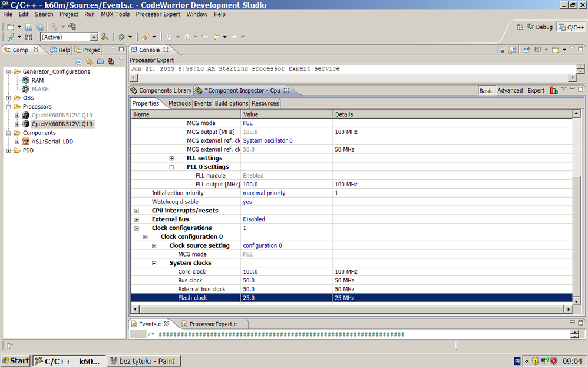
Task: Click the Search flashlight toolbar icon
Action: pos(145,37)
